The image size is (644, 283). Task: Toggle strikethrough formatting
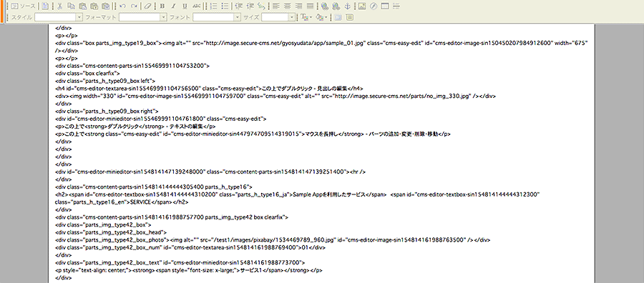tap(197, 6)
